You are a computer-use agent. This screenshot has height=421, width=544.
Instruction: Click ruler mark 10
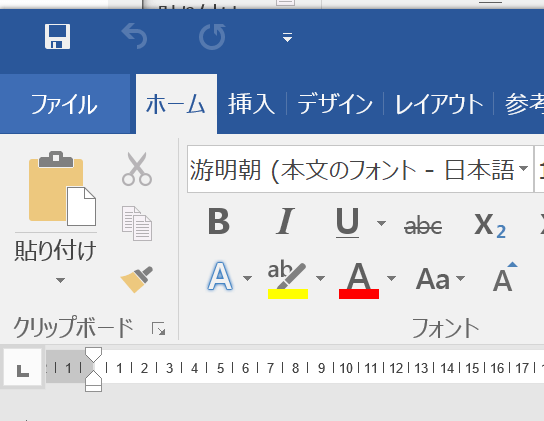pyautogui.click(x=346, y=368)
